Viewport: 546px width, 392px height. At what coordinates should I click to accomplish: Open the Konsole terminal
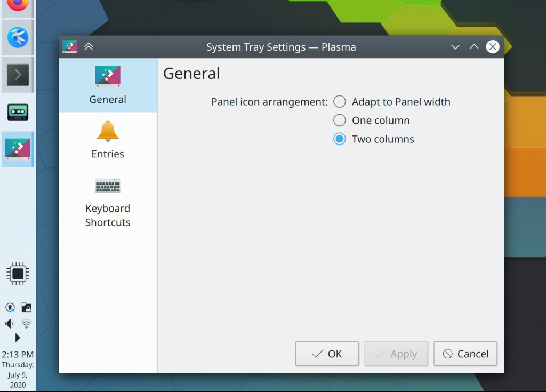click(x=18, y=75)
